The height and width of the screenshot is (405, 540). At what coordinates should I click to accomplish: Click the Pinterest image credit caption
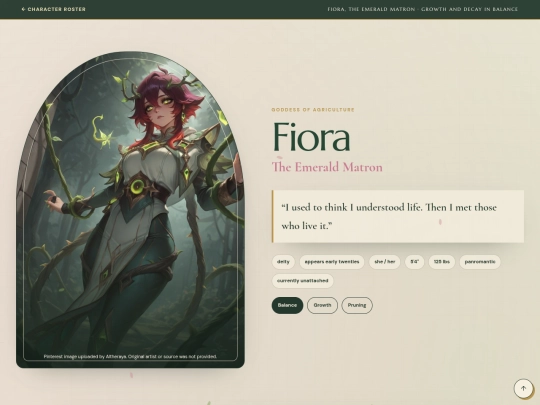(x=130, y=356)
